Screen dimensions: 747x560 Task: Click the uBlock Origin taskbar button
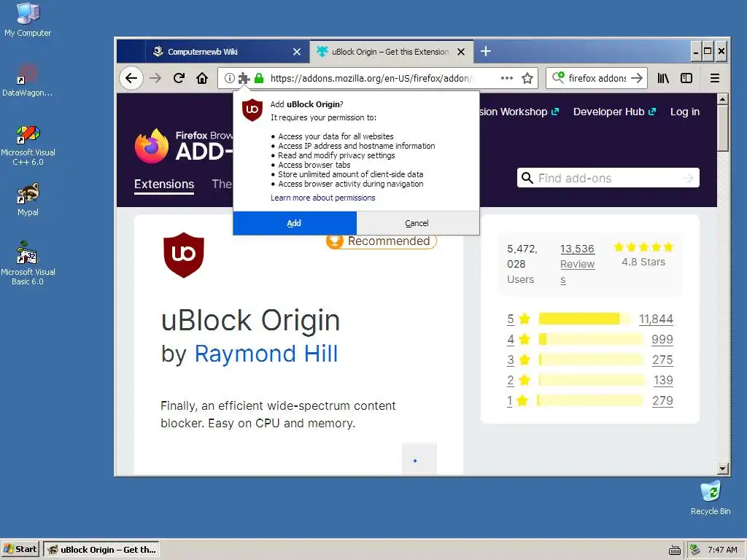click(101, 550)
